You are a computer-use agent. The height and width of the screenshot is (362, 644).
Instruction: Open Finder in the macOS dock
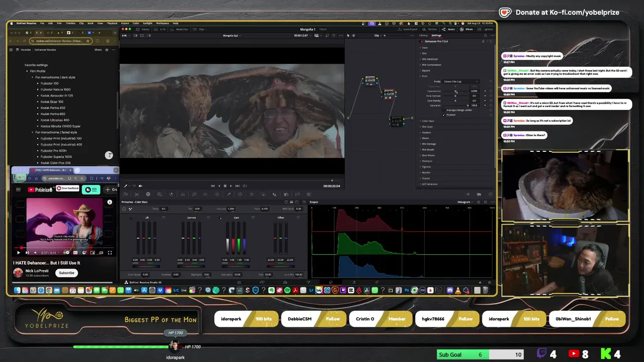[17, 290]
